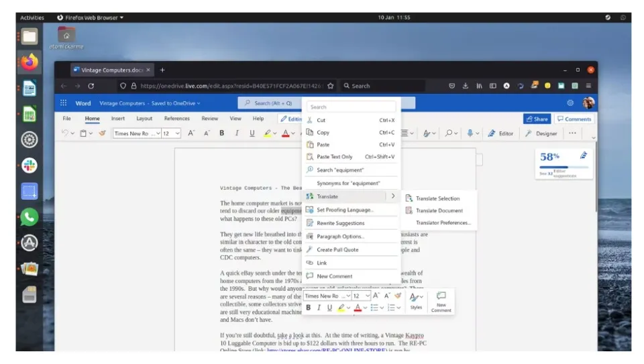The height and width of the screenshot is (364, 644).
Task: Open Word settings gear icon
Action: point(570,103)
